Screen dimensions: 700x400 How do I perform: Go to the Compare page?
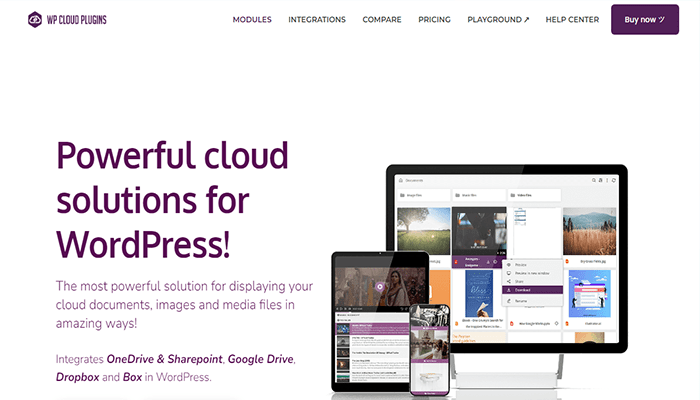(382, 20)
